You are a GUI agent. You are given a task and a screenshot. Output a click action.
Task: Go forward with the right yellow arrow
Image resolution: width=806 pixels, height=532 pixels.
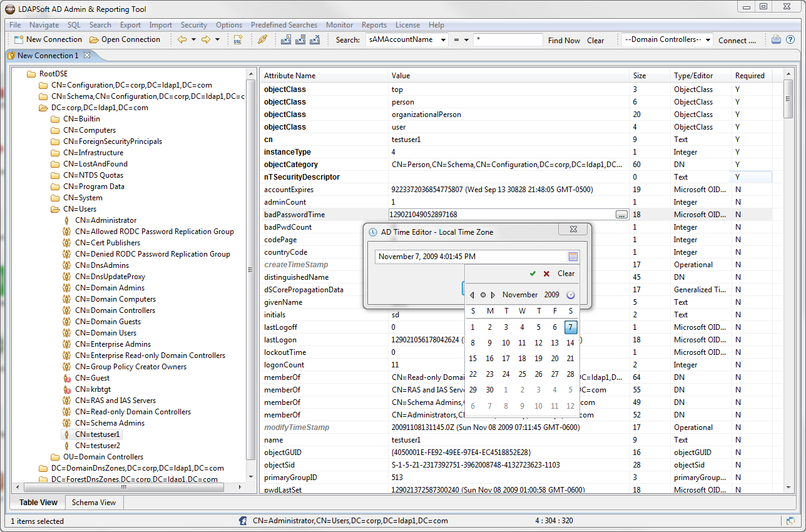click(205, 39)
